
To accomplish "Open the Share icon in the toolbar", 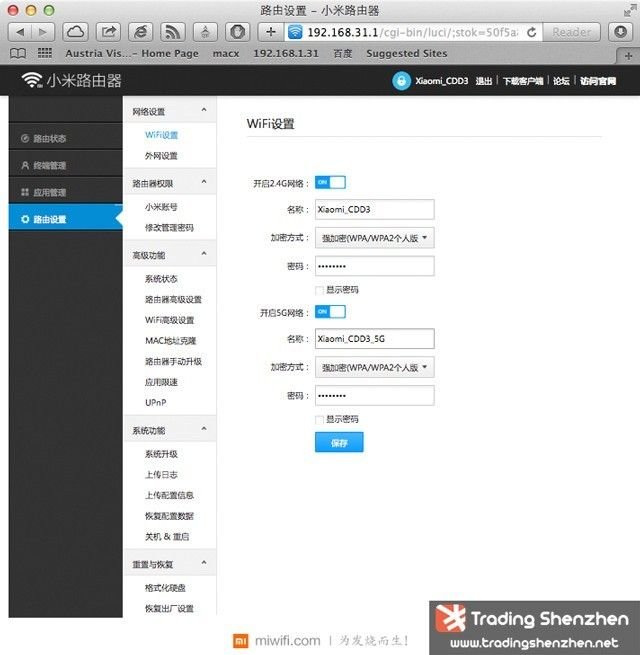I will point(108,32).
